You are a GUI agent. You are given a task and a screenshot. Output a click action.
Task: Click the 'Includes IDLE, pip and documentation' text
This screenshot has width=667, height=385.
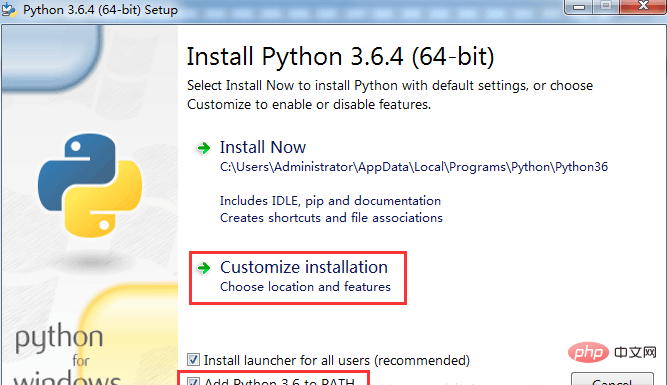[x=330, y=201]
